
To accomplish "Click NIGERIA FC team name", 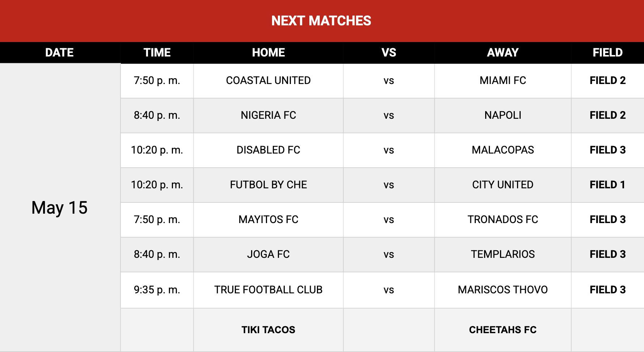I will [268, 115].
